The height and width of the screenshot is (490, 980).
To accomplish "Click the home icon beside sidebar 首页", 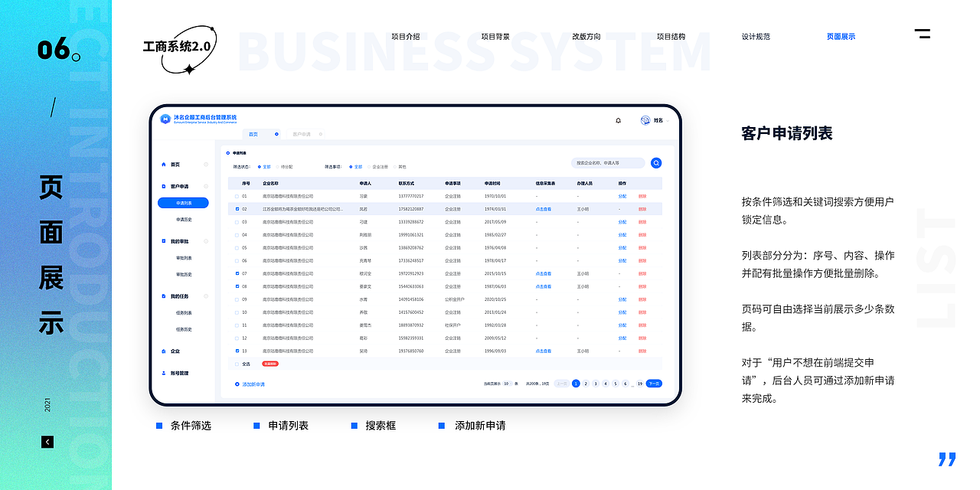I will coord(163,165).
